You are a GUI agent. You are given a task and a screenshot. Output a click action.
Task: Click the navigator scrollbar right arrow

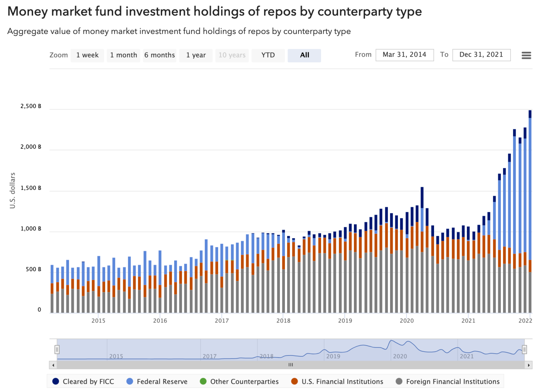click(x=528, y=365)
